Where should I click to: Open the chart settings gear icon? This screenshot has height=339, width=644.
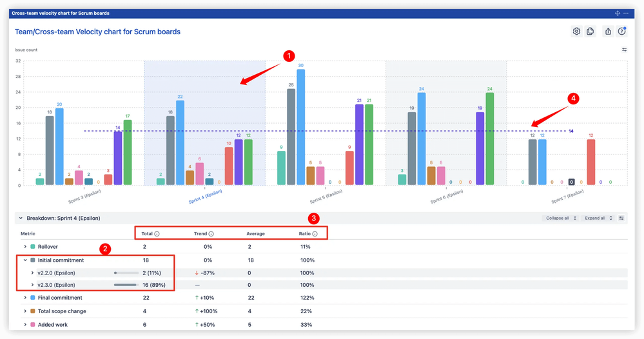click(576, 32)
